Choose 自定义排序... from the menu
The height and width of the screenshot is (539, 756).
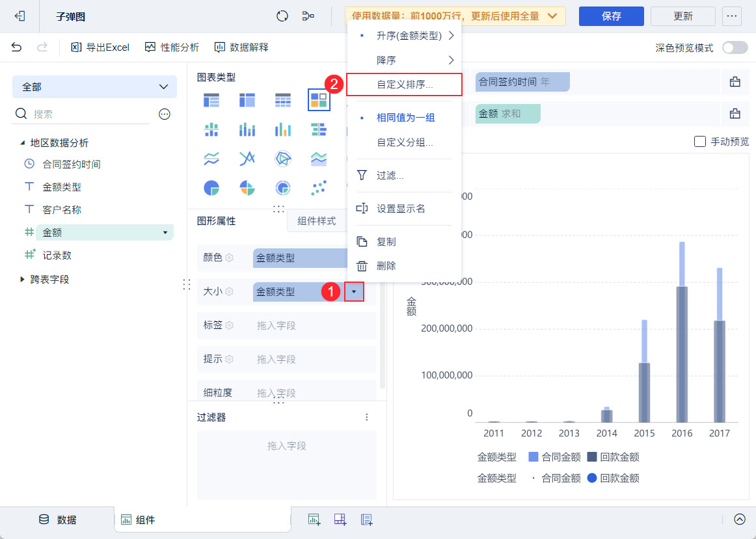(404, 85)
